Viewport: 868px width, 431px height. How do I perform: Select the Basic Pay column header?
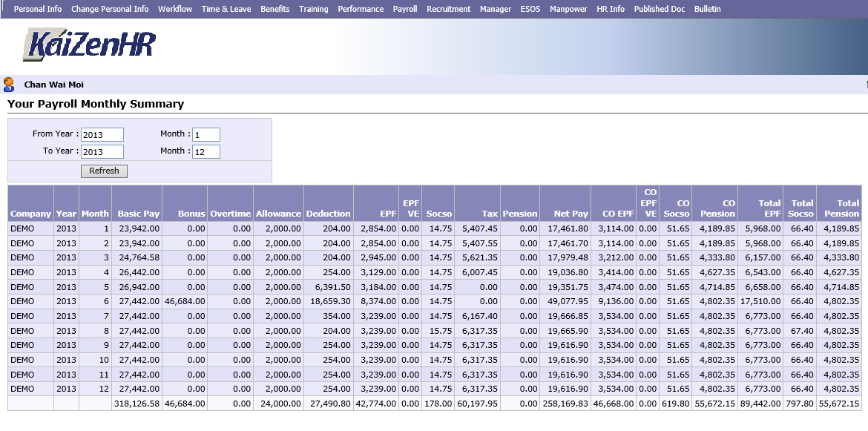138,214
